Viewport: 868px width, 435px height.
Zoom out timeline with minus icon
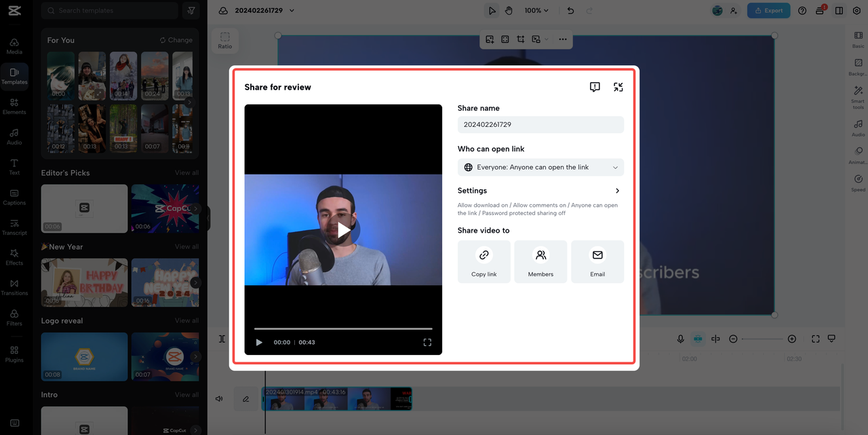coord(733,339)
